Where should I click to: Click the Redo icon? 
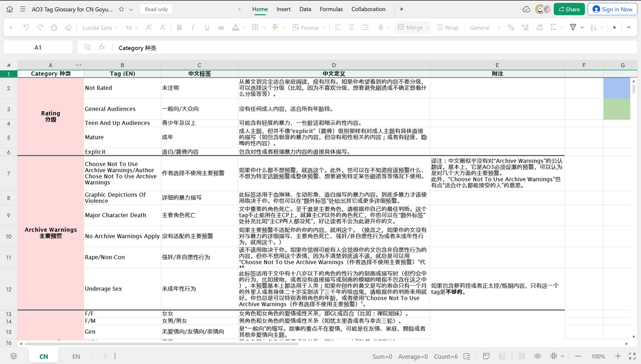[x=40, y=27]
